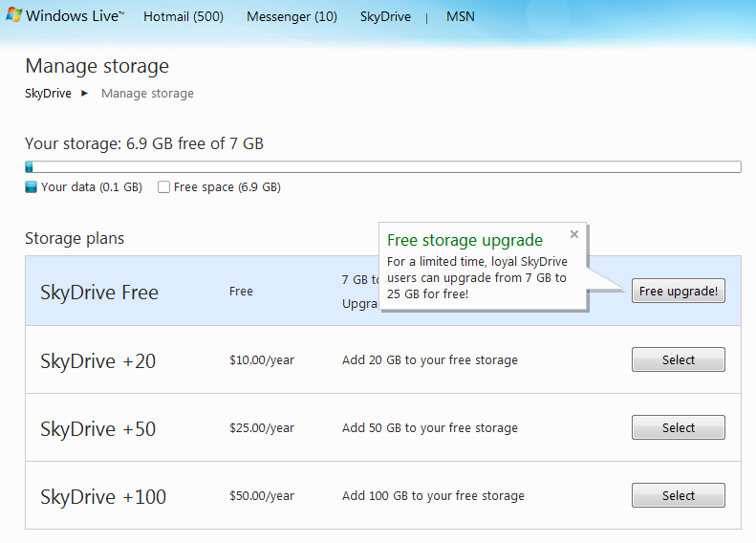Select the SkyDrive +20 plan
This screenshot has height=543, width=756.
(x=678, y=359)
